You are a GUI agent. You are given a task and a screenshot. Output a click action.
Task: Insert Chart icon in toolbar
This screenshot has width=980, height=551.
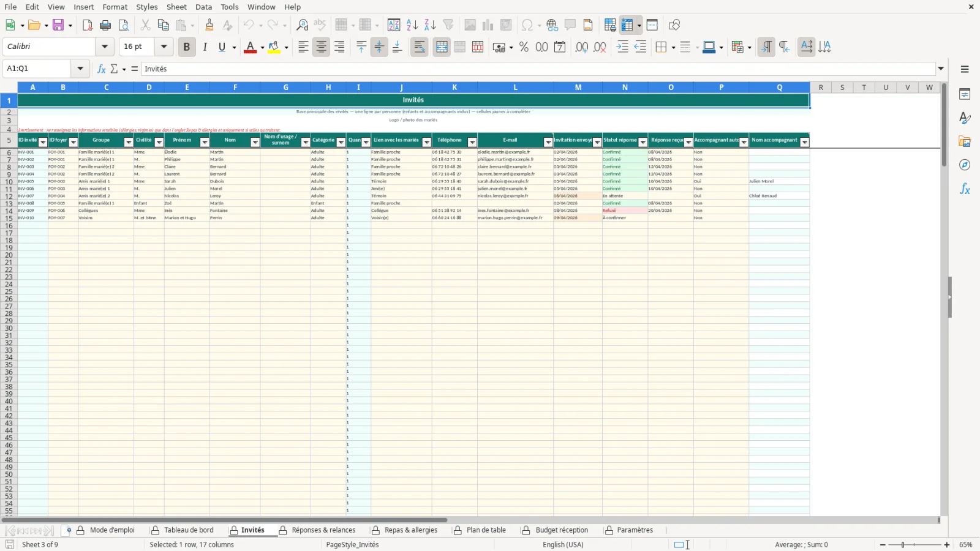pyautogui.click(x=488, y=25)
